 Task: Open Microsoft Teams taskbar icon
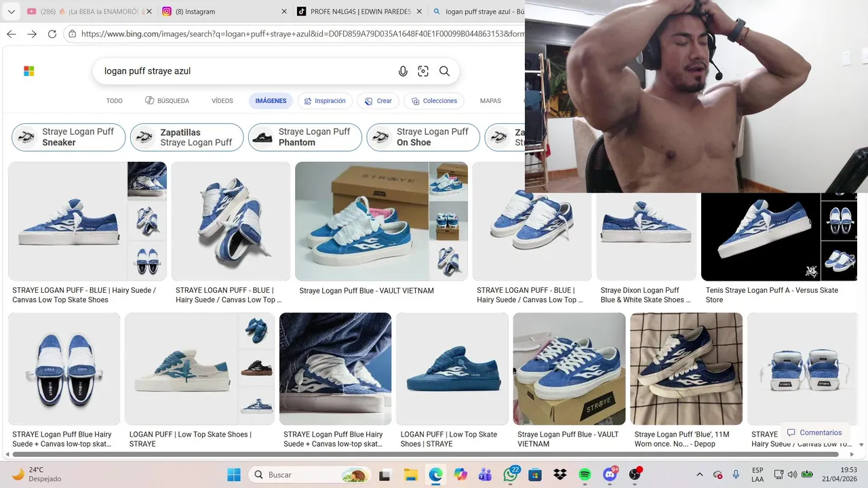click(485, 474)
